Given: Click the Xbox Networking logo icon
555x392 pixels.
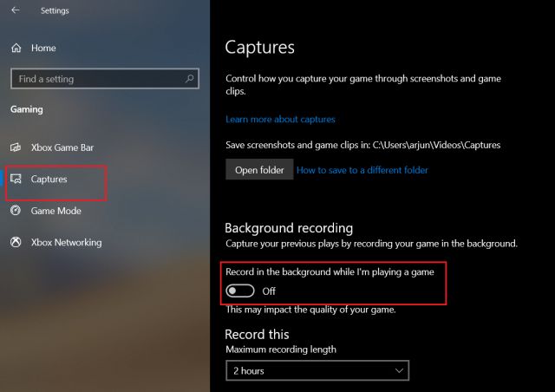Looking at the screenshot, I should pyautogui.click(x=16, y=242).
